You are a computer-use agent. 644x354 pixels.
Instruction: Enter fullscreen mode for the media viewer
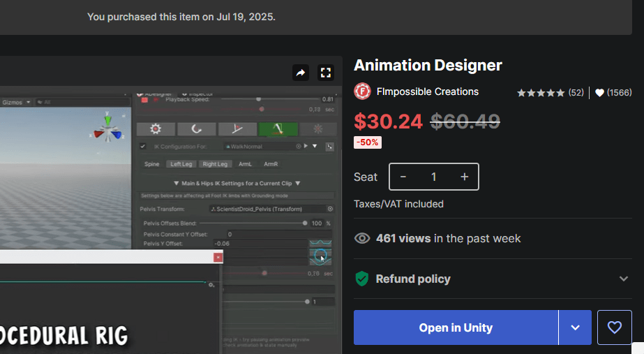(x=326, y=73)
